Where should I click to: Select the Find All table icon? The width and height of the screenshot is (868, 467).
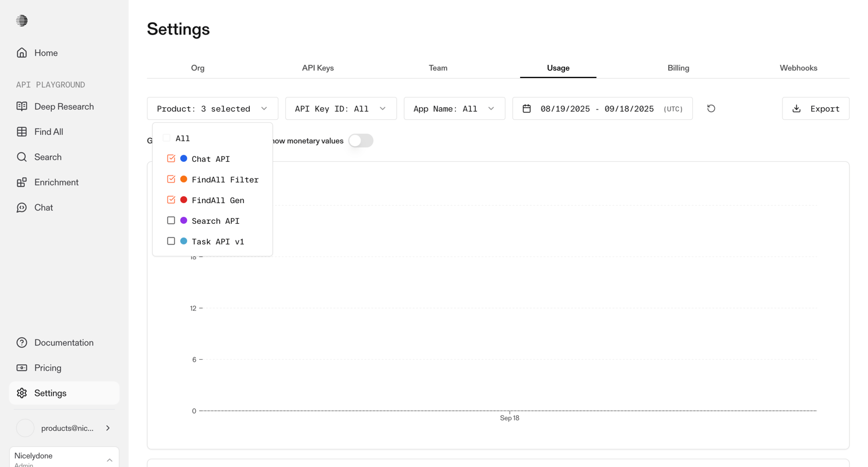[x=22, y=132]
